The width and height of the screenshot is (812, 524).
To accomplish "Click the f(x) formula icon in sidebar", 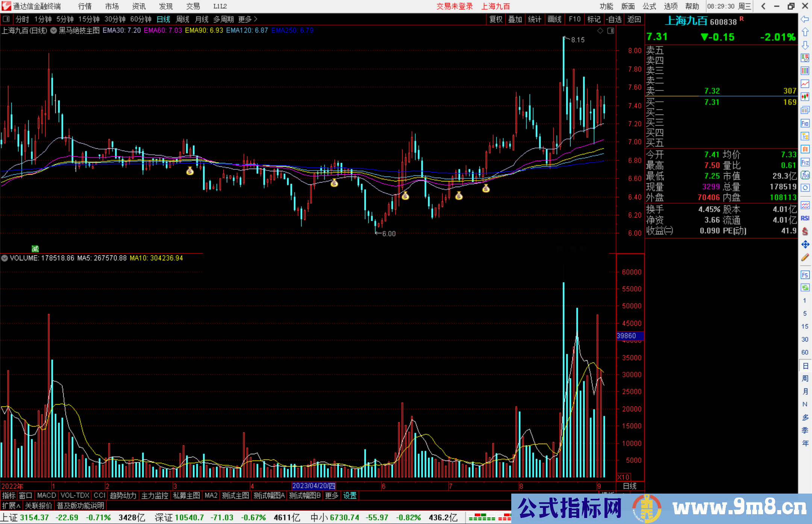I will [x=805, y=175].
